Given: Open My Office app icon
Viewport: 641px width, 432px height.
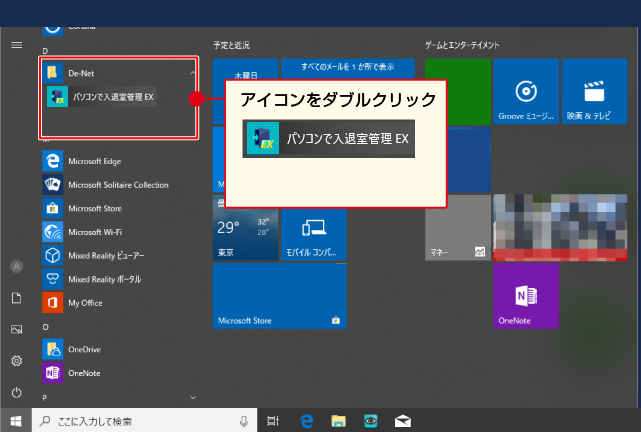Looking at the screenshot, I should (53, 303).
